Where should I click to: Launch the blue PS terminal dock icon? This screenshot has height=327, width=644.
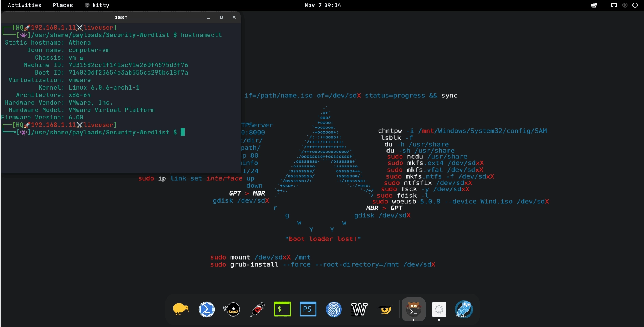point(308,309)
